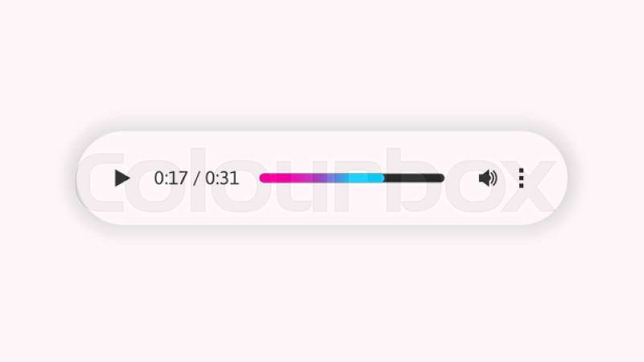The width and height of the screenshot is (644, 362).
Task: Click the top dot of the options menu
Action: point(521,171)
